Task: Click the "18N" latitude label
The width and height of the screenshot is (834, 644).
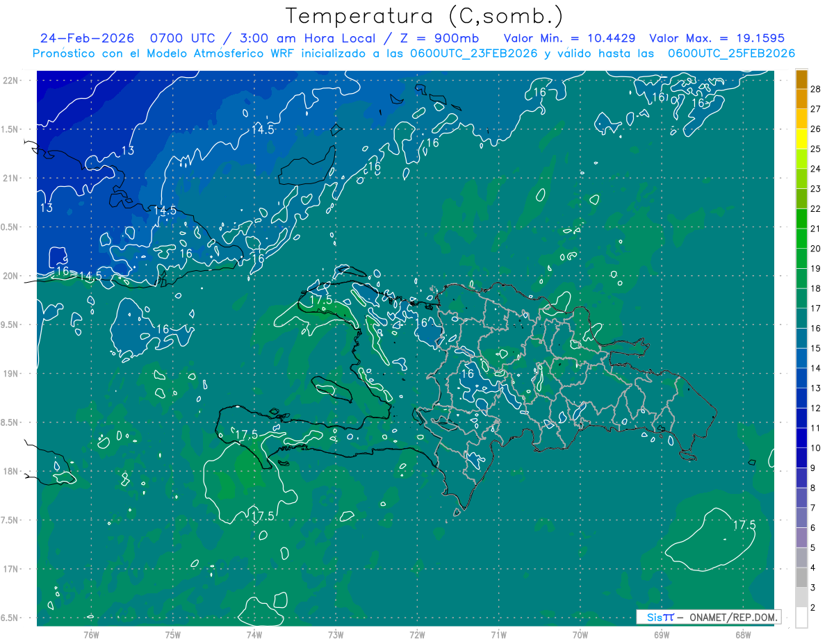Action: [11, 471]
